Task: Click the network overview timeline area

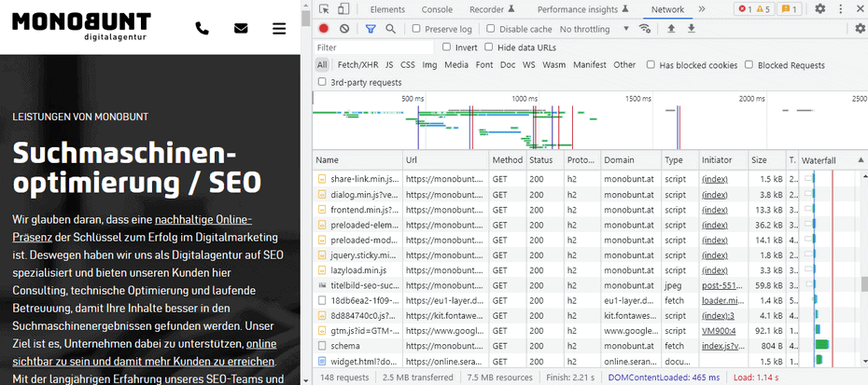Action: pos(590,120)
